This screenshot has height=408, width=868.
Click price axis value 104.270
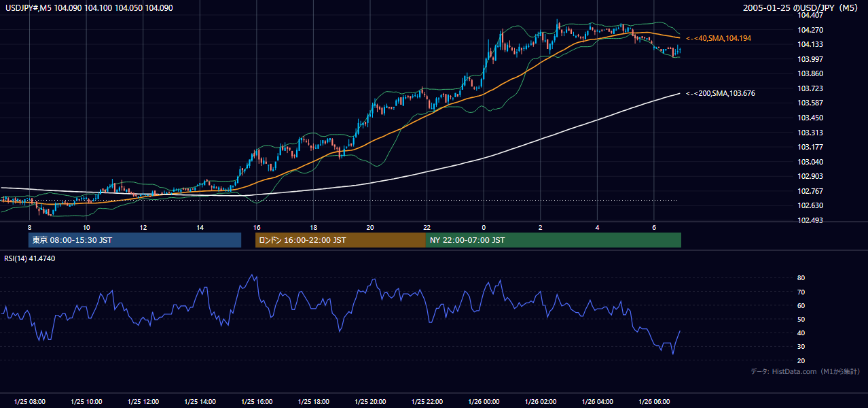(810, 30)
